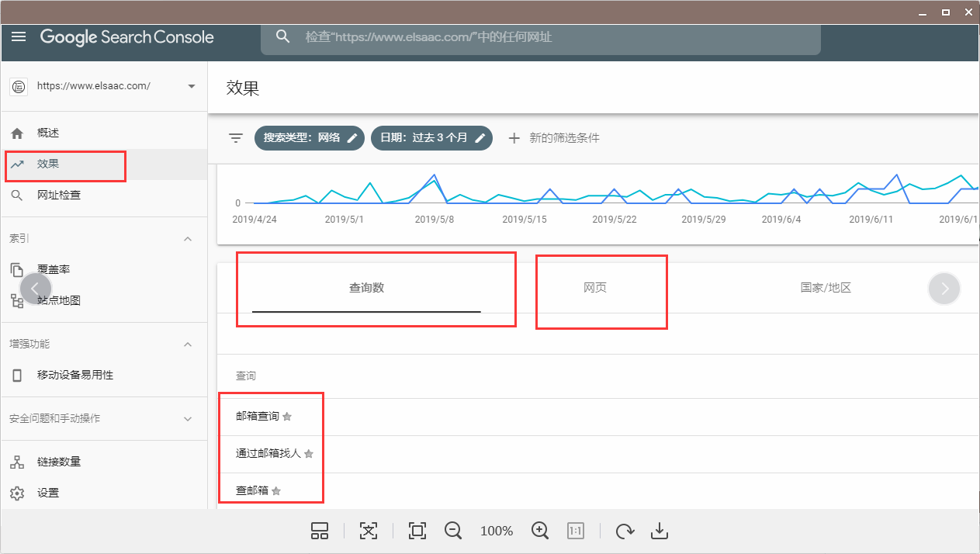
Task: Click the filter list icon
Action: (236, 138)
